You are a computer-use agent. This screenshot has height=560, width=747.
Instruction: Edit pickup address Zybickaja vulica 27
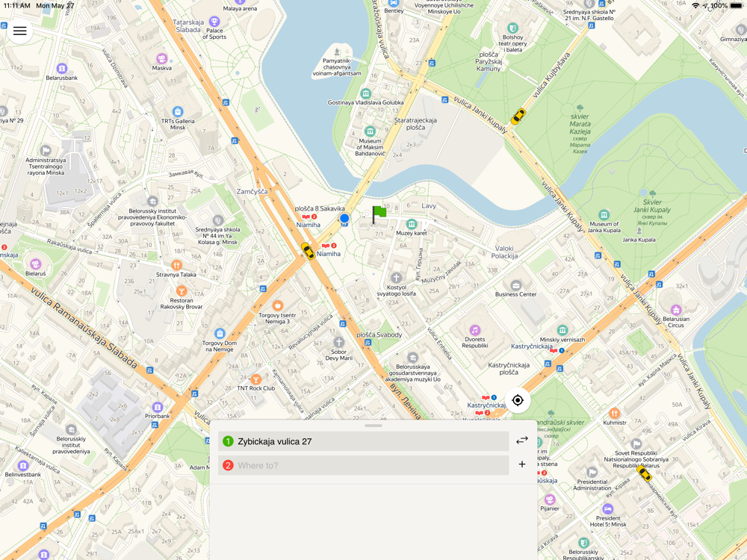click(x=364, y=441)
